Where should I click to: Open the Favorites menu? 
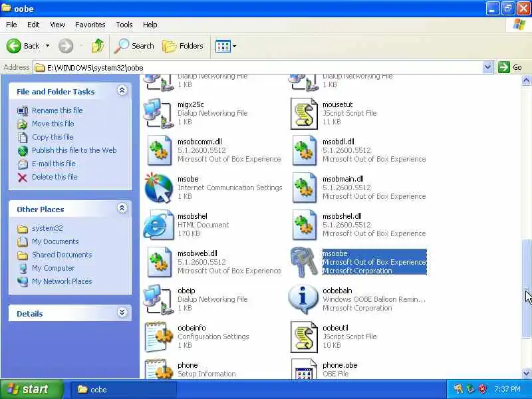(90, 25)
